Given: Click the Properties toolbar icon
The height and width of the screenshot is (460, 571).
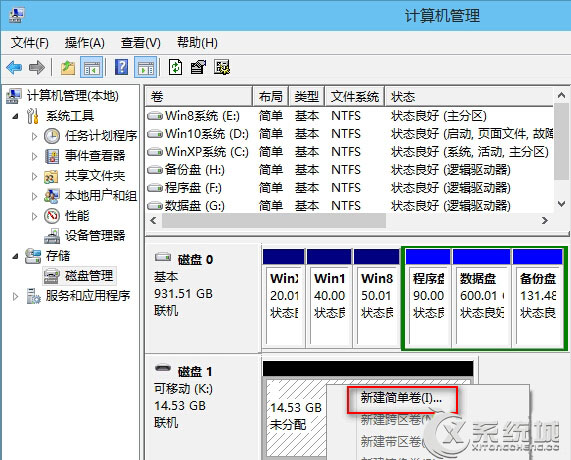Looking at the screenshot, I should 198,67.
